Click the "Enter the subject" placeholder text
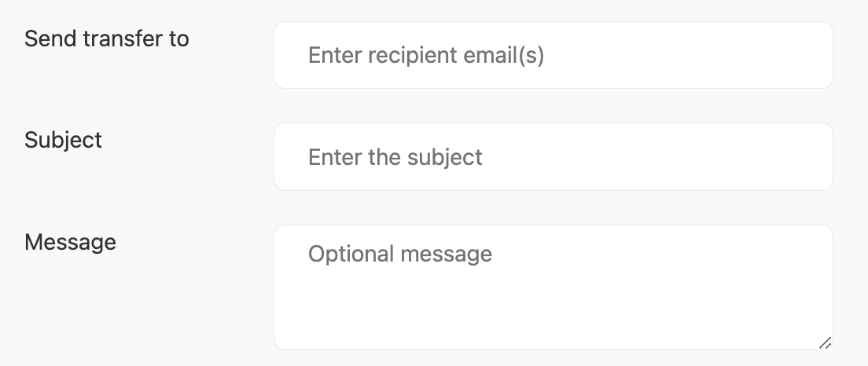Viewport: 868px width, 366px height. click(395, 157)
